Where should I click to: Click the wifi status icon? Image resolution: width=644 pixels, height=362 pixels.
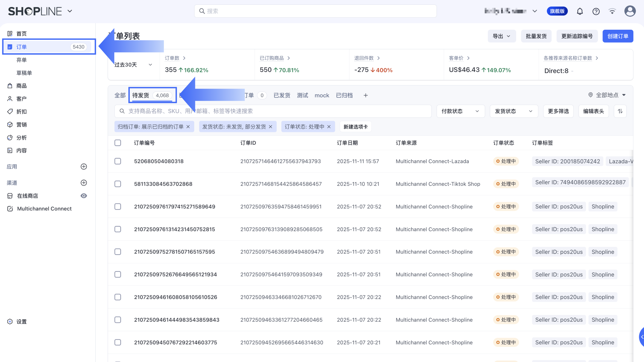(x=612, y=11)
